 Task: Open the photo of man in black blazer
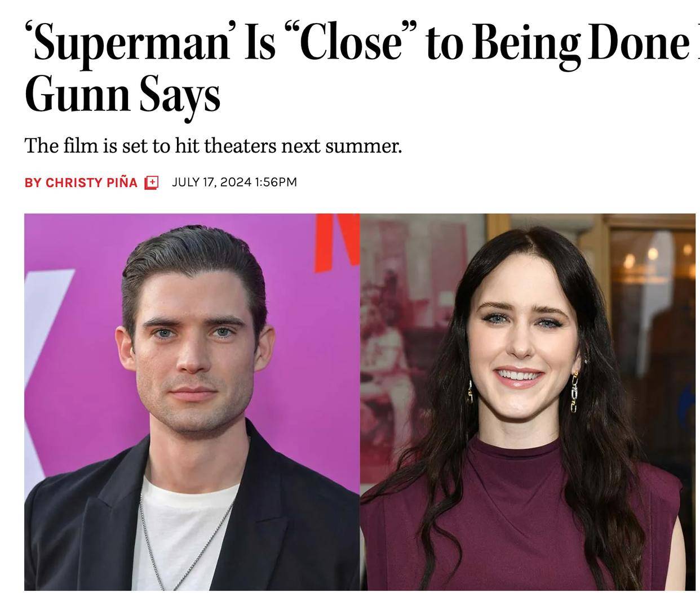tap(192, 402)
